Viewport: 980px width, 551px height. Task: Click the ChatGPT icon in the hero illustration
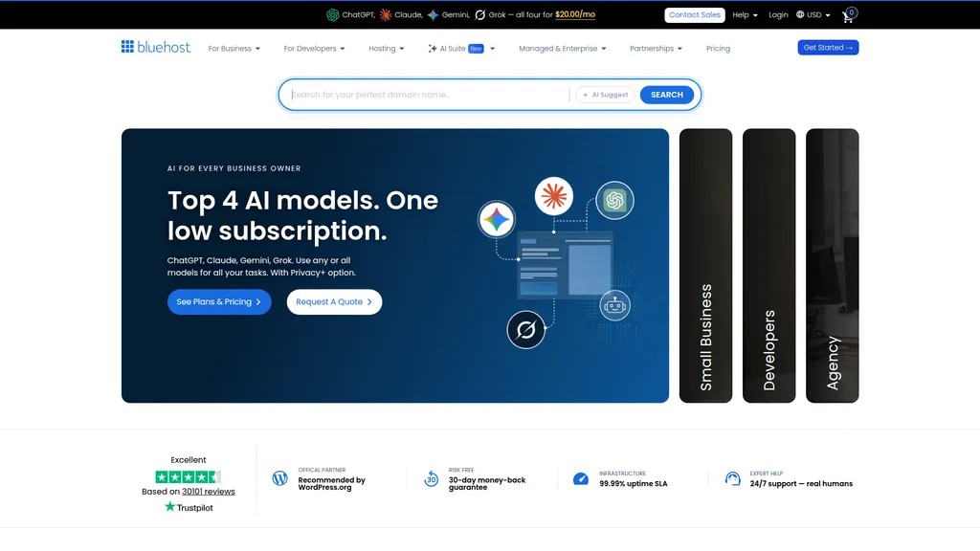pyautogui.click(x=615, y=201)
